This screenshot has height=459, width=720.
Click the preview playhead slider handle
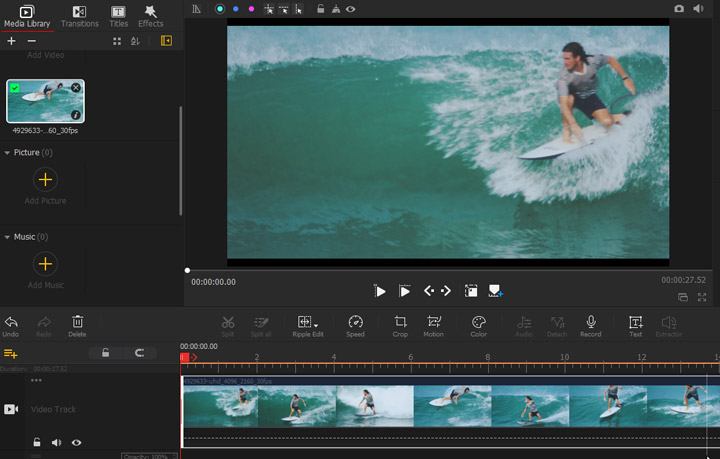[x=187, y=270]
